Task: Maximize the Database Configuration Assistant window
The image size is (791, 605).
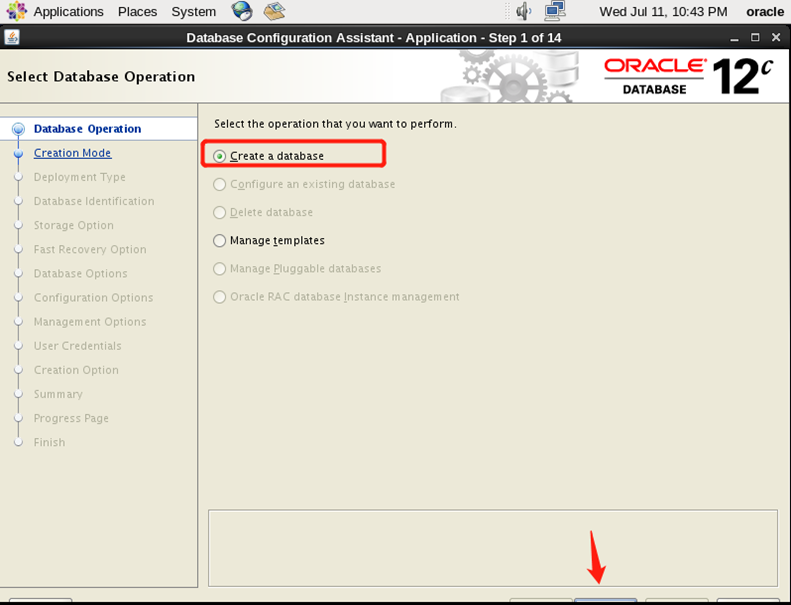Action: point(755,37)
